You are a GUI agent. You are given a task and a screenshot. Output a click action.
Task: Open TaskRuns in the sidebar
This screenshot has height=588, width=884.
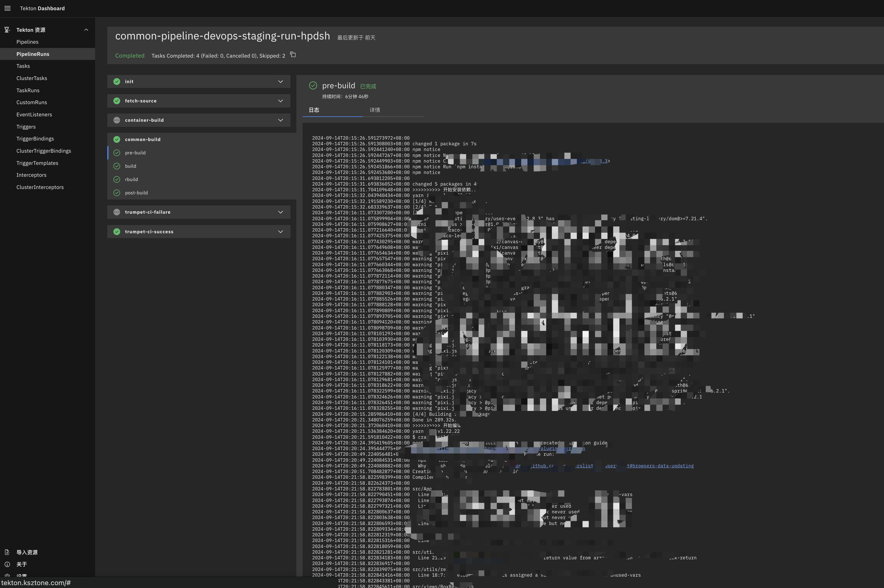click(48, 90)
